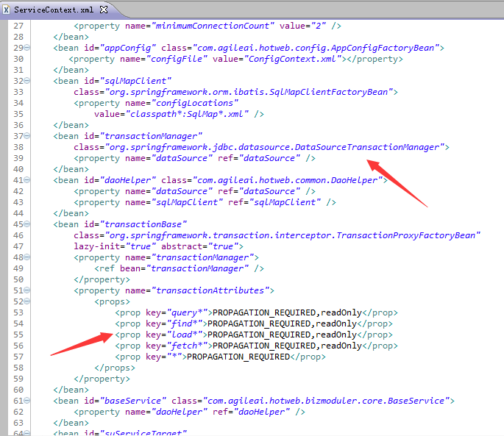This screenshot has width=504, height=436.
Task: Click the abstract="true" attribute
Action: (x=199, y=246)
